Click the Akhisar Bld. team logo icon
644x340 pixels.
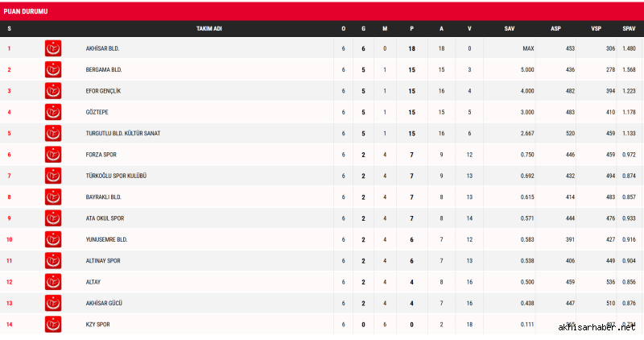pos(53,48)
